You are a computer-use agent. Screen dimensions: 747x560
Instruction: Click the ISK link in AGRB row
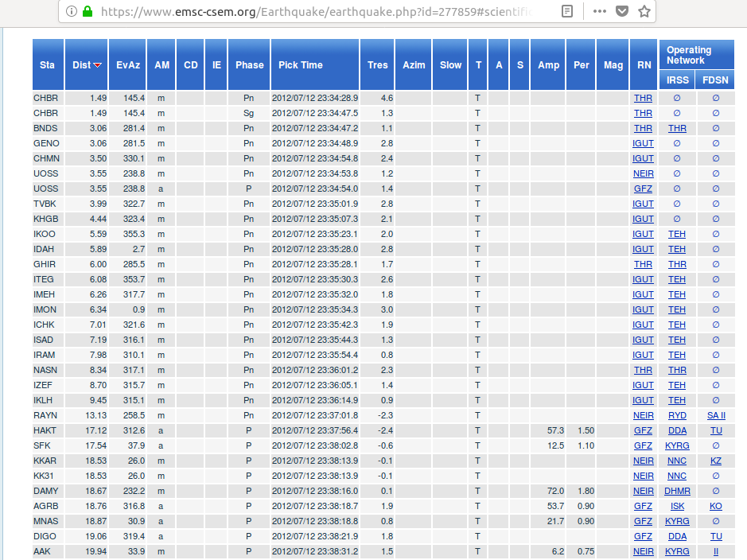(677, 507)
